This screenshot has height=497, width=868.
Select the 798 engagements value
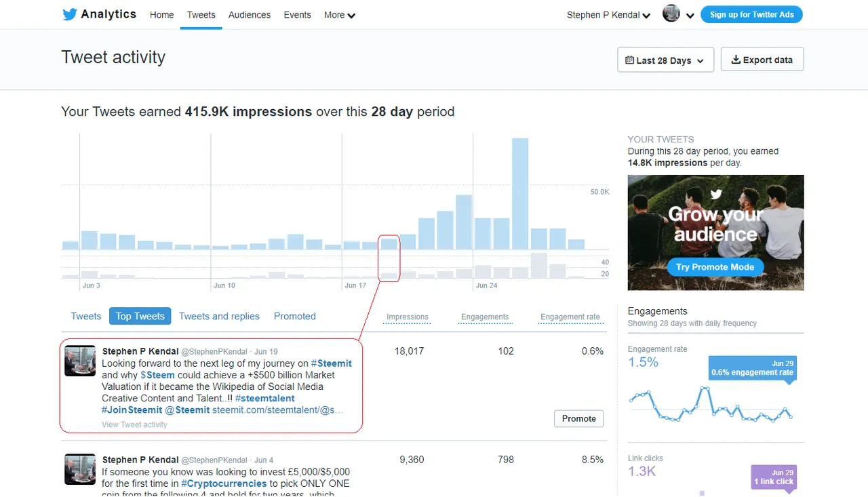[506, 460]
